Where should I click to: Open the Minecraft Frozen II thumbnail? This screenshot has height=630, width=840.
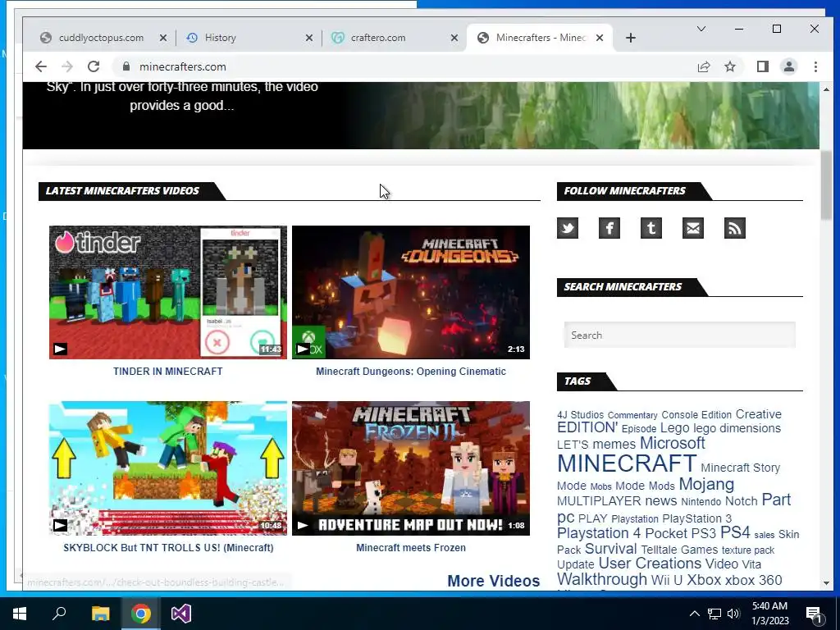click(411, 468)
